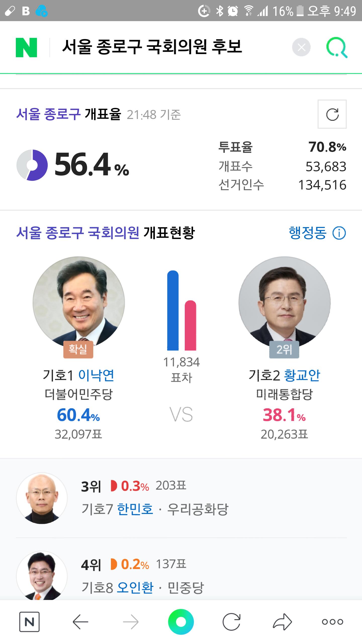Open the three-dot more menu
The height and width of the screenshot is (644, 362).
coord(332,622)
